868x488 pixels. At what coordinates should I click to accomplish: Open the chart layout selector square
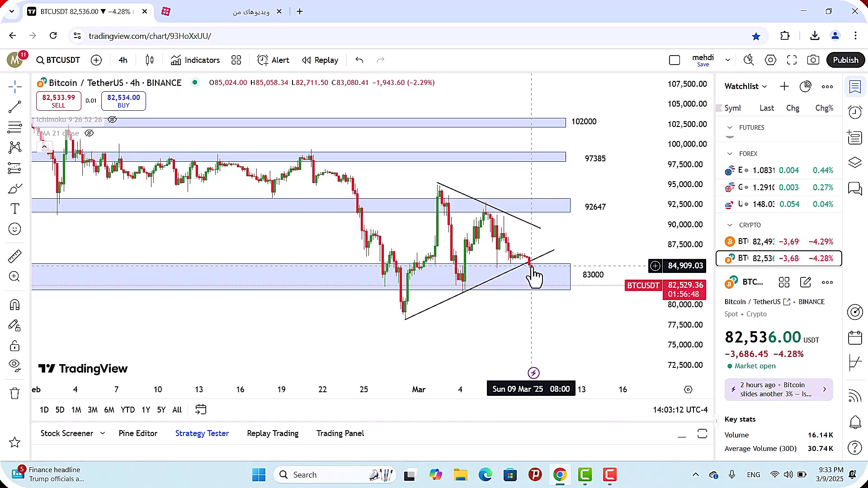[675, 60]
